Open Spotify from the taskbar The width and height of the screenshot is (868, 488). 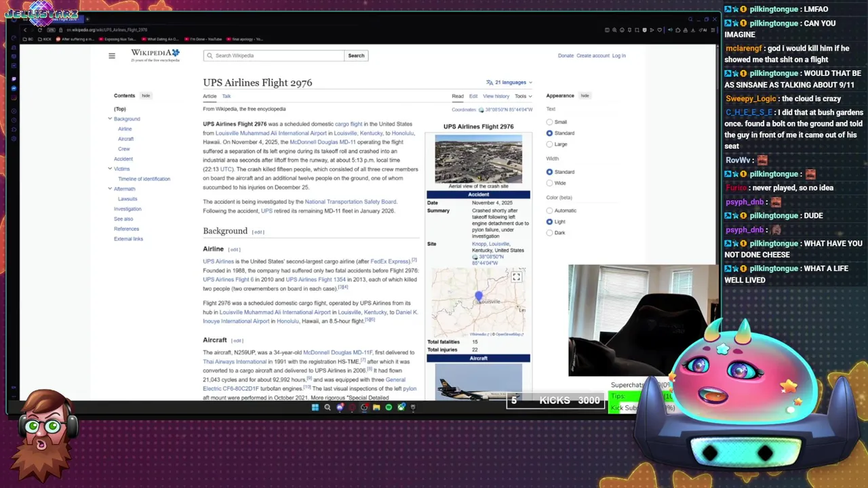[389, 407]
